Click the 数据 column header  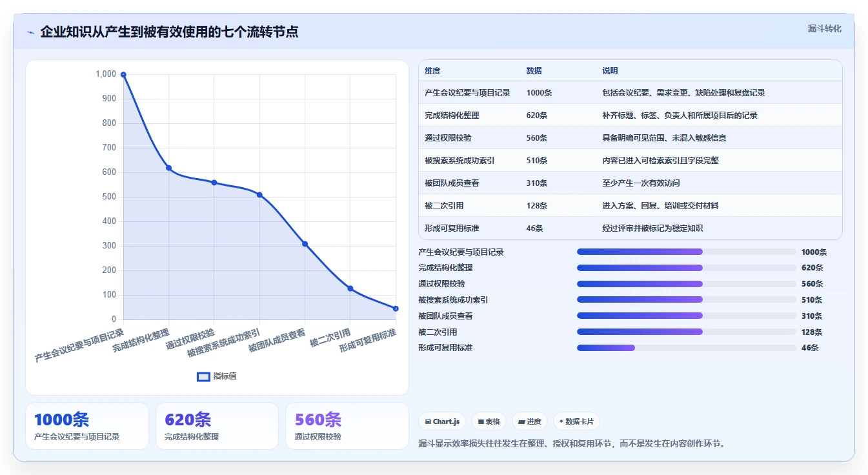tap(534, 71)
